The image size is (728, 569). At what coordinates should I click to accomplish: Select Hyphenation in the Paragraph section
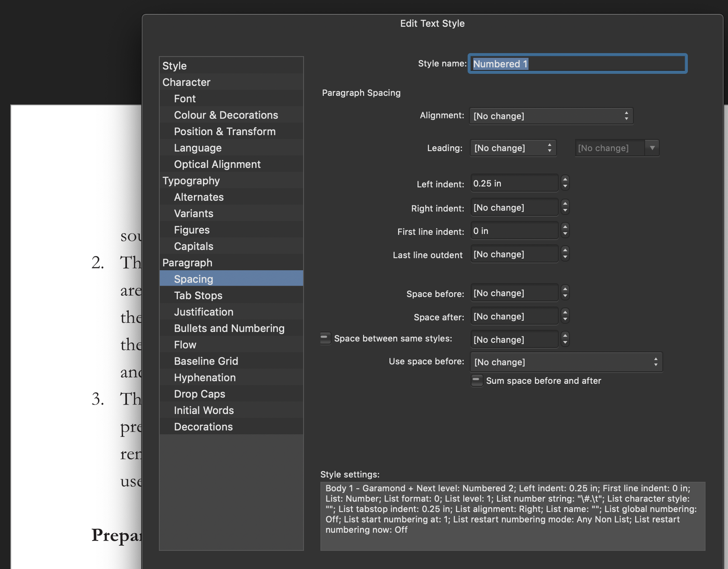[x=205, y=377]
